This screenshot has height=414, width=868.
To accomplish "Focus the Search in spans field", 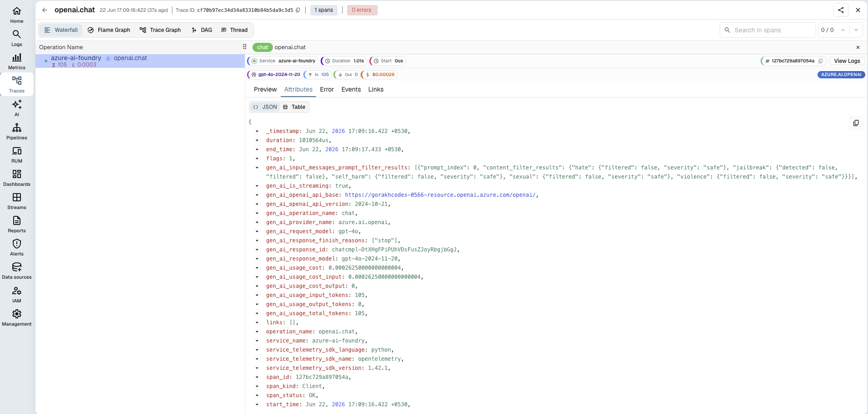I will click(x=768, y=30).
